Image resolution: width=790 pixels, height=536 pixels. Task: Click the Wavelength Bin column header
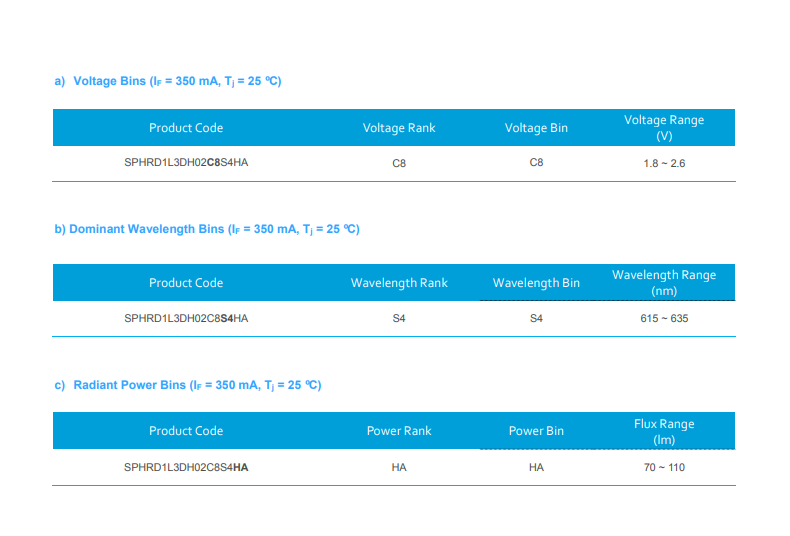click(536, 283)
